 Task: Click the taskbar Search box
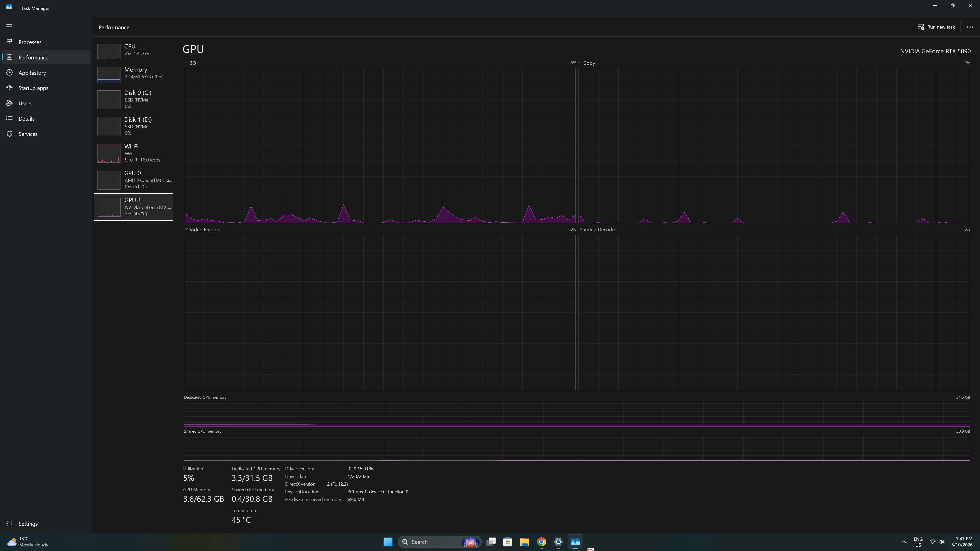439,542
